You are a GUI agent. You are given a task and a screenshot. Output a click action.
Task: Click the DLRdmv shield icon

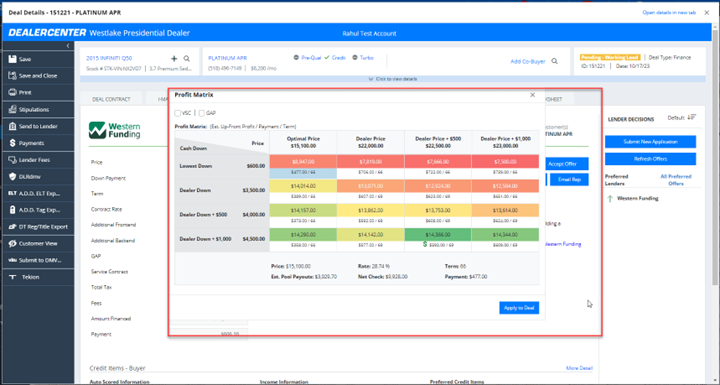pos(12,176)
